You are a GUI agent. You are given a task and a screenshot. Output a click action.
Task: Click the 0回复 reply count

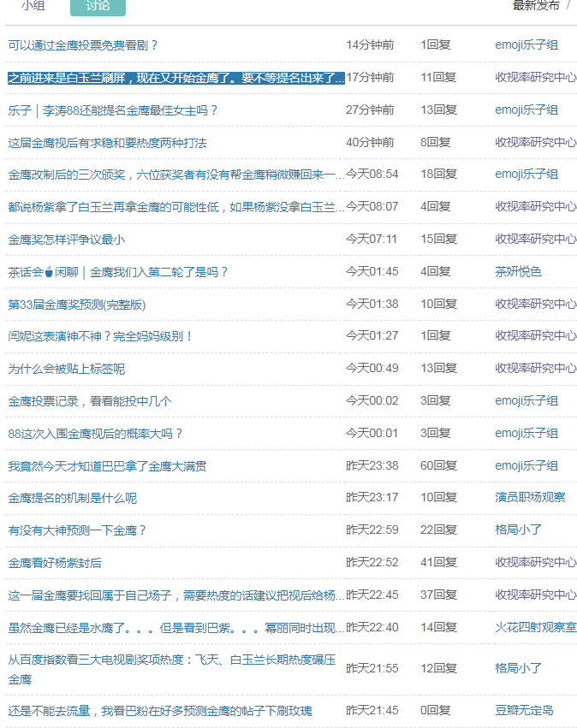tap(435, 710)
